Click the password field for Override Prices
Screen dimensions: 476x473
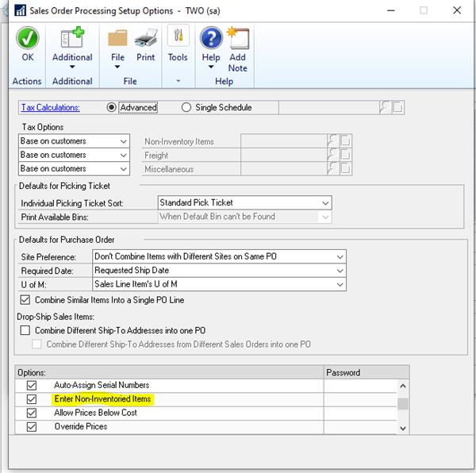click(x=360, y=427)
